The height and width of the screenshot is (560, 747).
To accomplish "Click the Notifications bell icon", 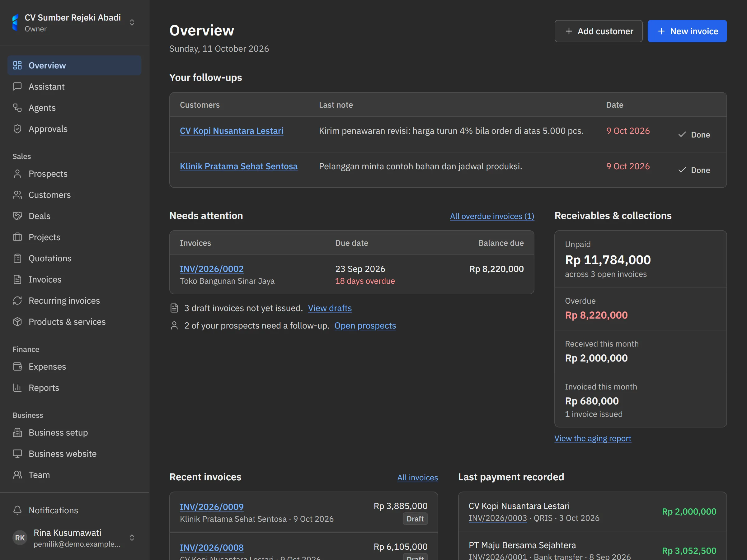I will [x=17, y=511].
